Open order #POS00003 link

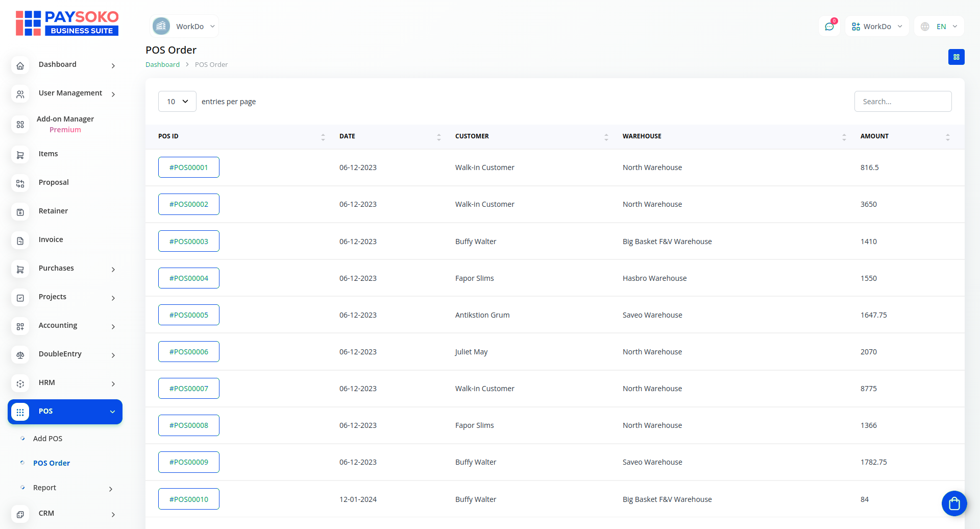tap(189, 242)
